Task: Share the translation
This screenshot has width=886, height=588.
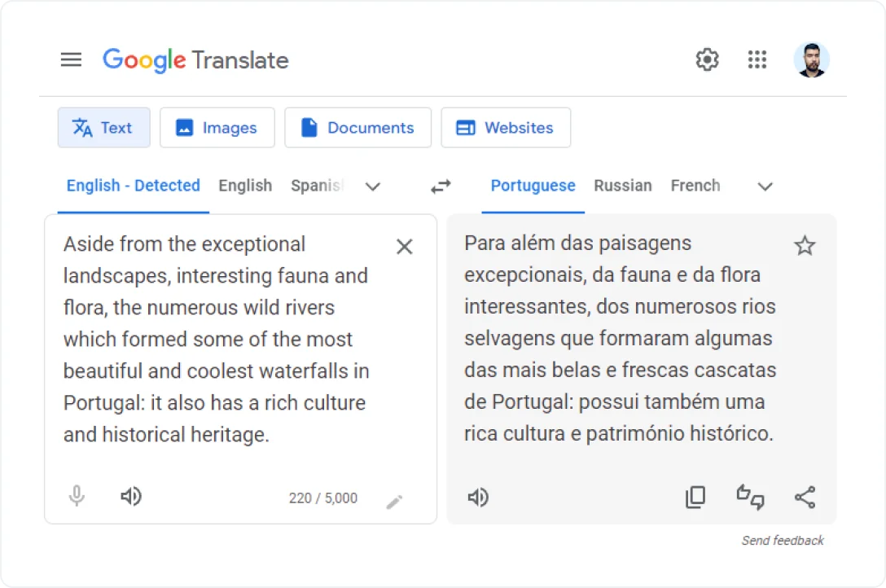Action: pyautogui.click(x=805, y=497)
